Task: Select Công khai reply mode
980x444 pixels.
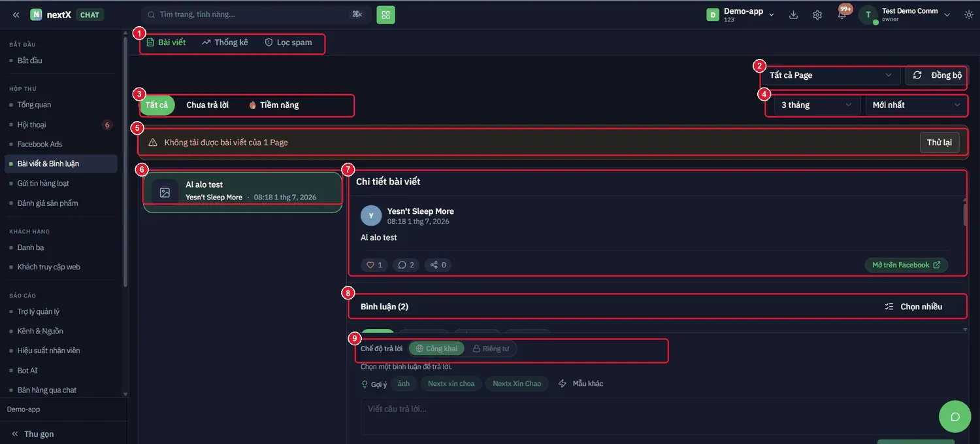Action: (436, 349)
